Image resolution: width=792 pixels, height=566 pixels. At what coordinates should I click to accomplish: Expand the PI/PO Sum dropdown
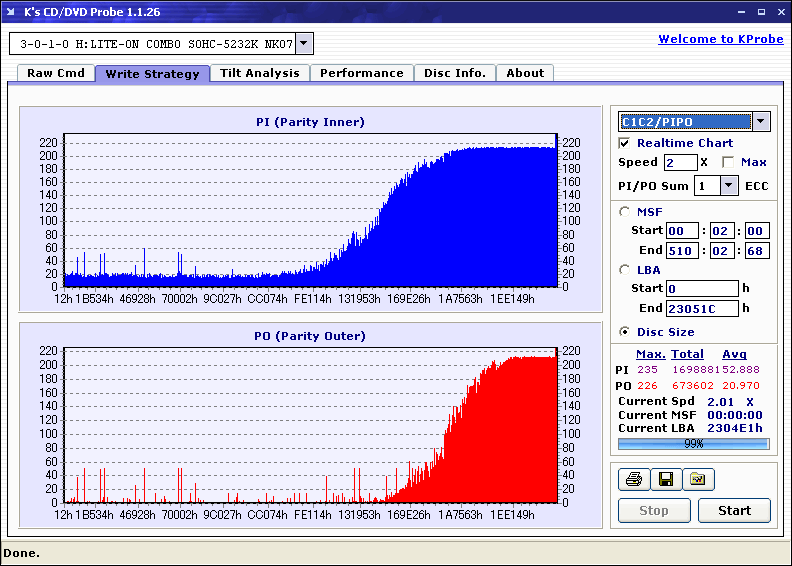point(728,186)
